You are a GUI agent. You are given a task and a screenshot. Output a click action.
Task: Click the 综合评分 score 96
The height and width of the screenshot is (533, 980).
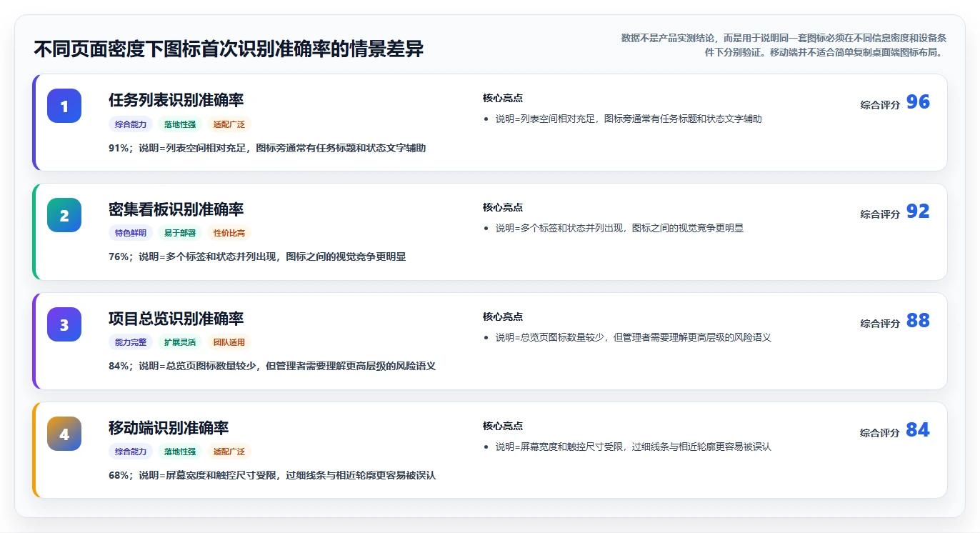click(x=918, y=102)
